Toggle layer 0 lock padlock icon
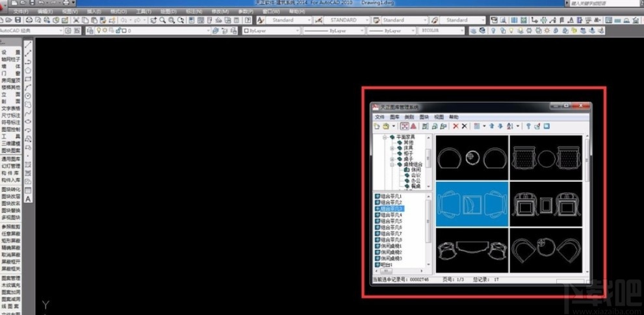Viewport: 644px width, 315px height. click(118, 31)
